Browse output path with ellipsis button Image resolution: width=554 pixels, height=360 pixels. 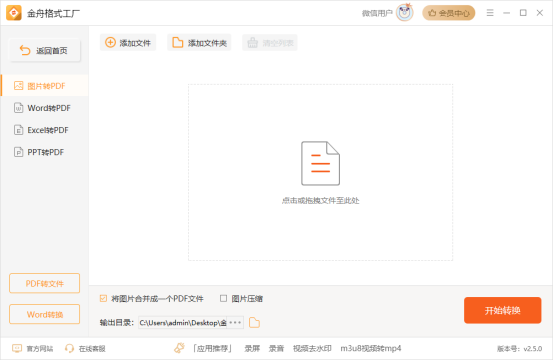click(235, 323)
